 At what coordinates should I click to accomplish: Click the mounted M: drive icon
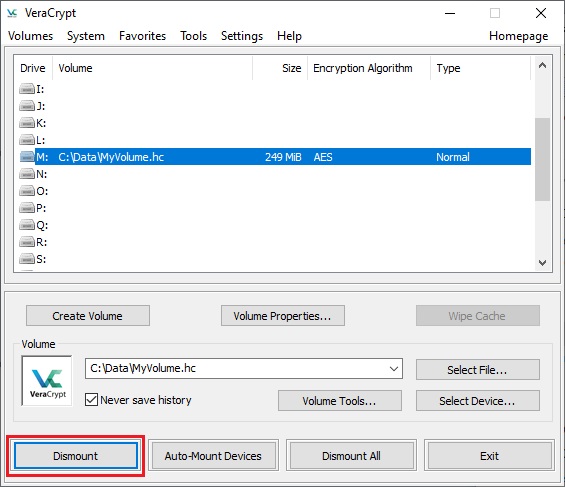coord(27,157)
